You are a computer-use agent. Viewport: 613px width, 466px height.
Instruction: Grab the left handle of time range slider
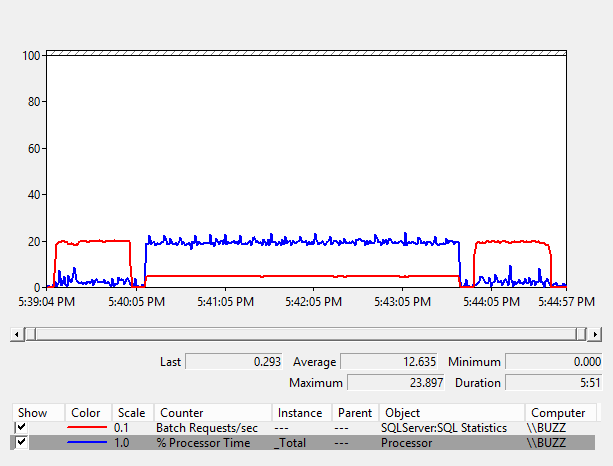point(30,334)
